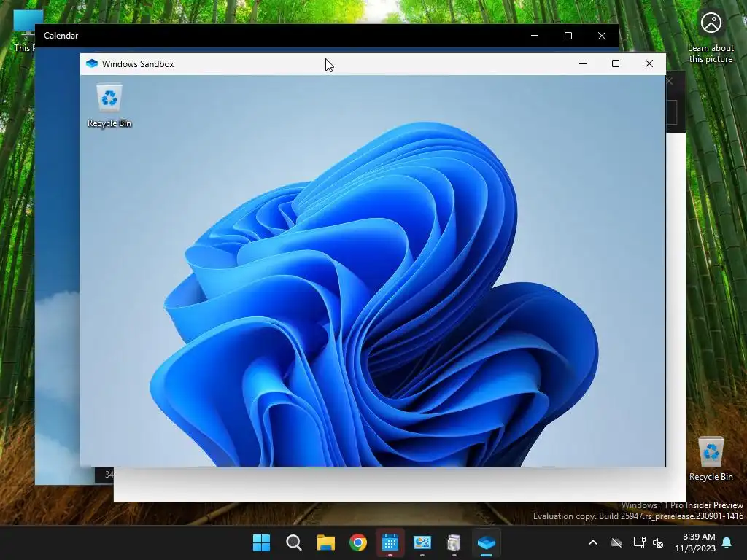Select the host desktop Recycle Bin
Screen dimensions: 747x560
point(711,459)
